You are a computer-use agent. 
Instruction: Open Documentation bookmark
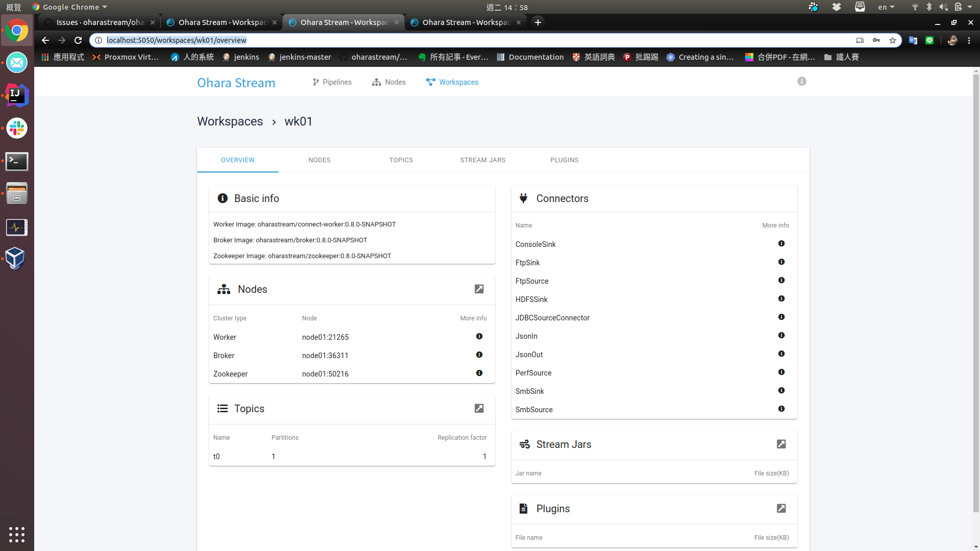[530, 57]
